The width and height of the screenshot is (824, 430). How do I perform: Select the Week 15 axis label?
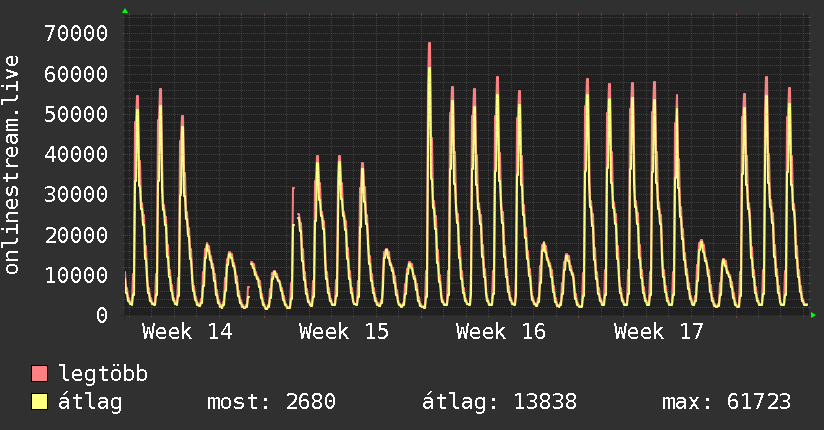344,331
